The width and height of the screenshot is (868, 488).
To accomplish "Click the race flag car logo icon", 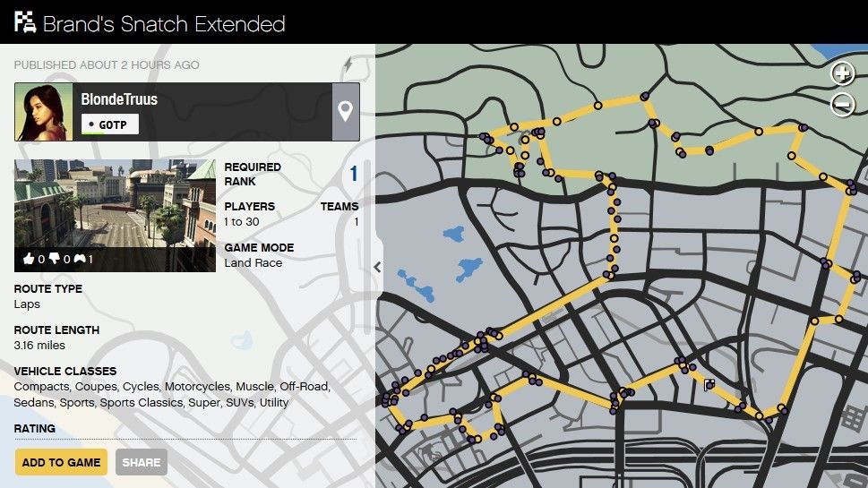I will click(x=25, y=22).
